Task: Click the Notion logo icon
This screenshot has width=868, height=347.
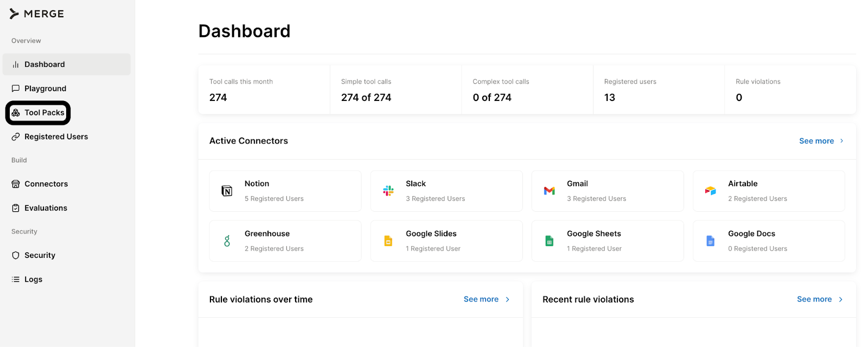Action: click(227, 191)
